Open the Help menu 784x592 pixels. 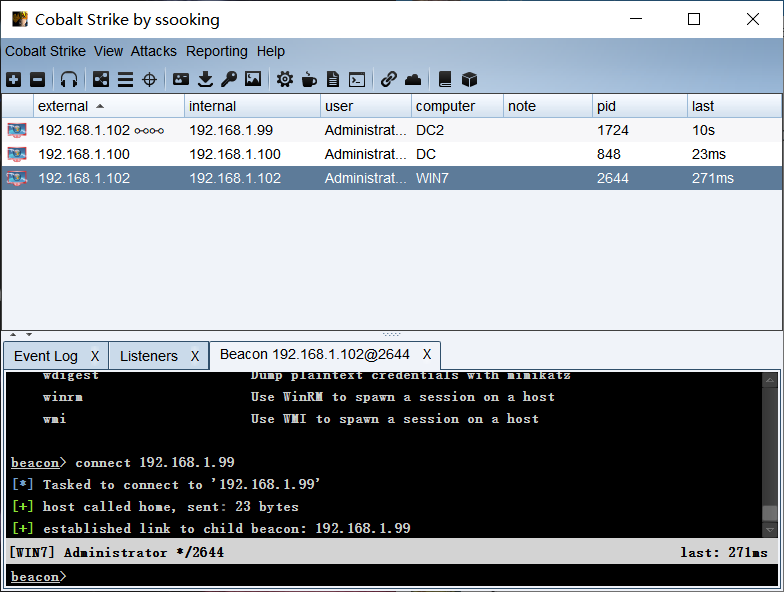pyautogui.click(x=270, y=51)
